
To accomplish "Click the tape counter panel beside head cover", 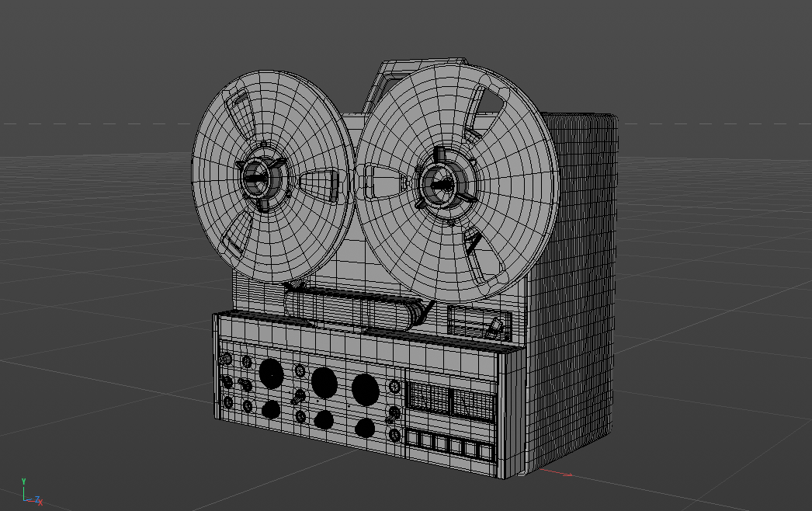I will click(x=479, y=322).
